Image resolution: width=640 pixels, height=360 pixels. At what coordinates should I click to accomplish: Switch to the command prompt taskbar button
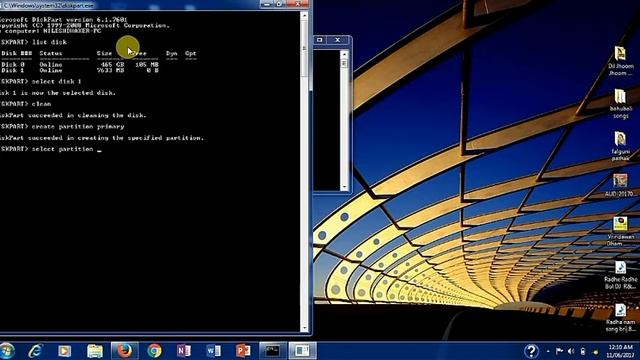[x=272, y=351]
